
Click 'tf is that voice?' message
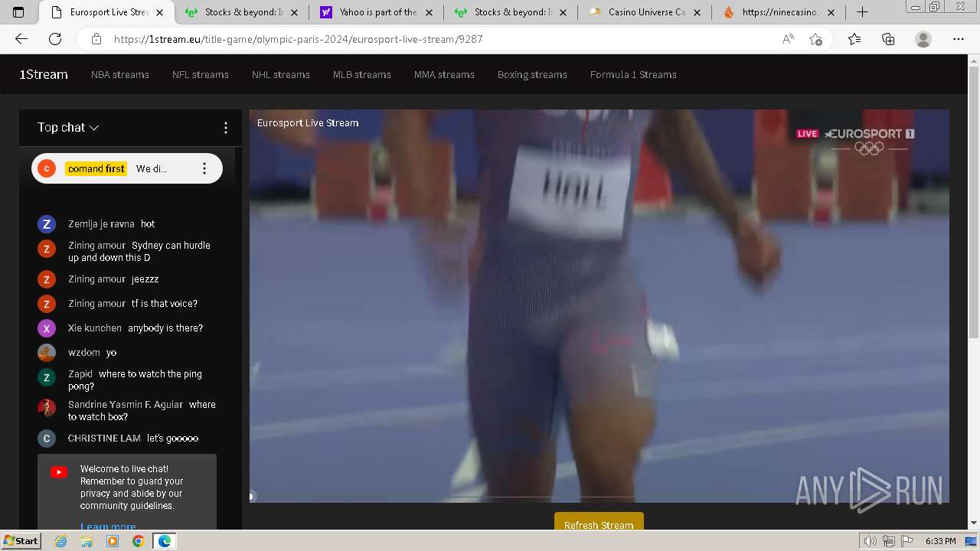point(165,304)
